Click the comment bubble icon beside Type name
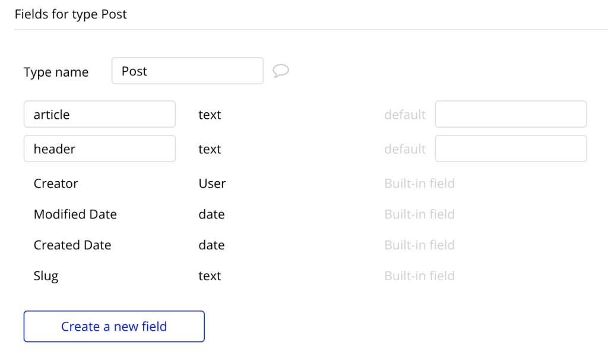 coord(280,71)
